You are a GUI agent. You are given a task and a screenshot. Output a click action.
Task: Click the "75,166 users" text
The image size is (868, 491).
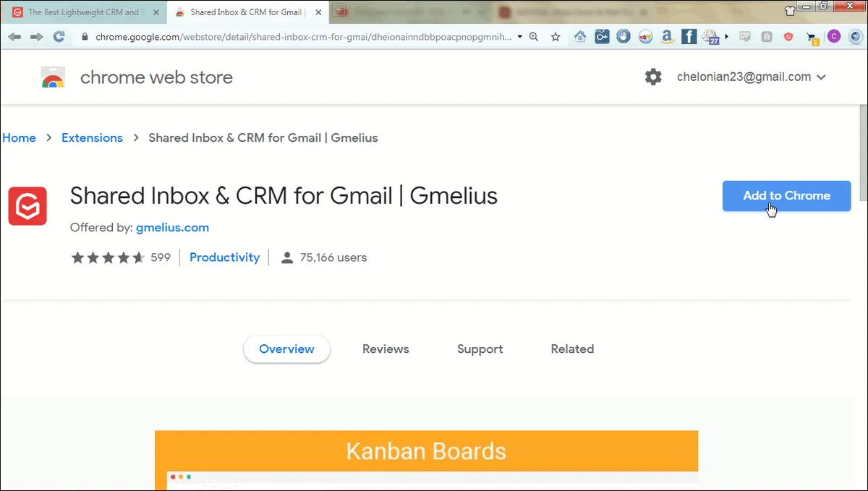333,257
